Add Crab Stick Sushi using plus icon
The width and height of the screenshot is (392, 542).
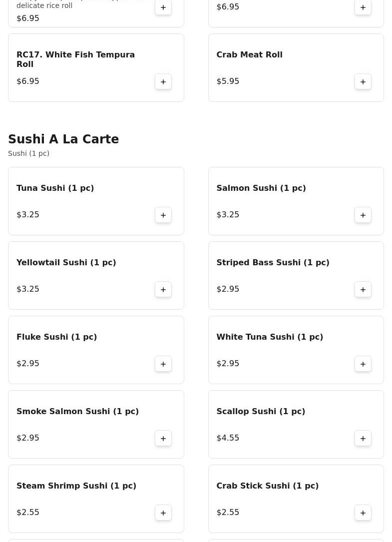tap(363, 513)
